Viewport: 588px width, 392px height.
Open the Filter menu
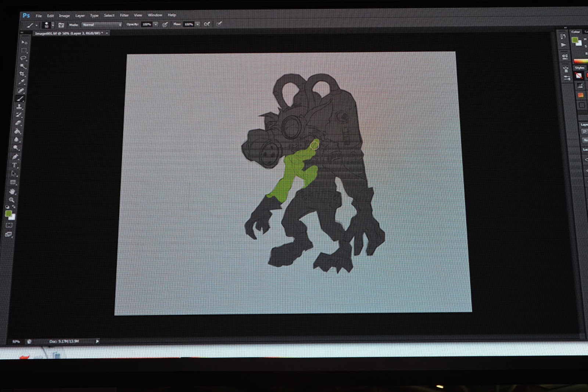tap(124, 15)
